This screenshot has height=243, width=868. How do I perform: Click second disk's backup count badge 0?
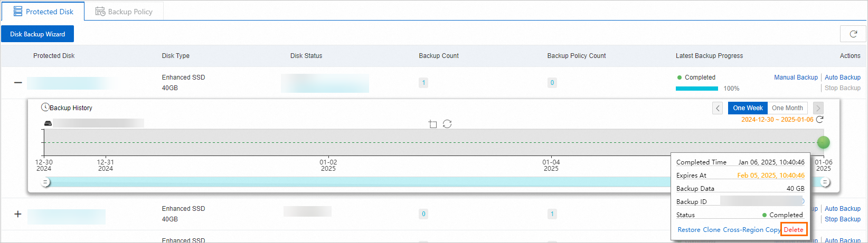(423, 214)
